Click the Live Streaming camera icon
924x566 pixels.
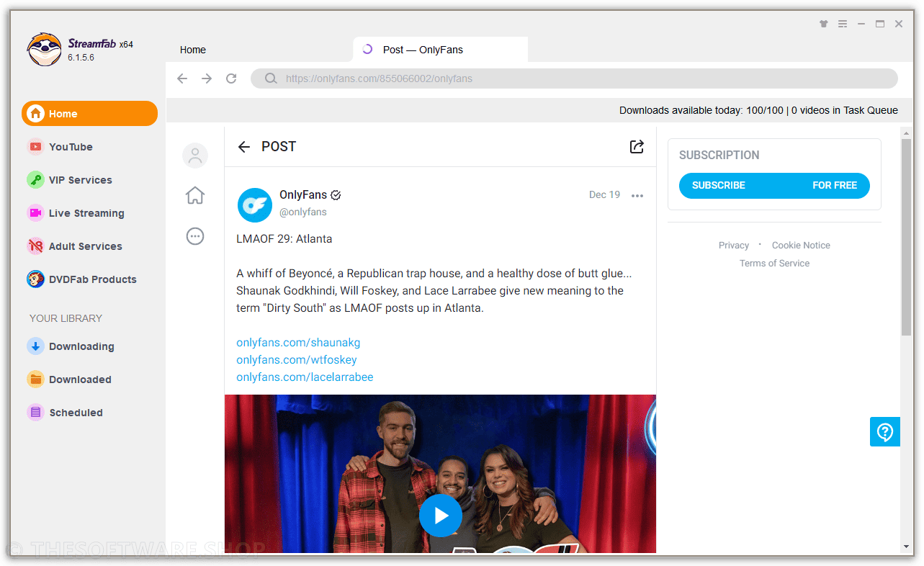pyautogui.click(x=35, y=213)
